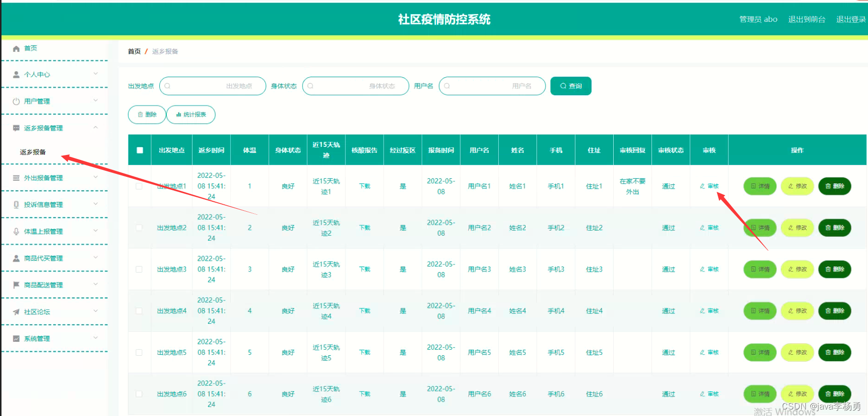
Task: Expand the 个人中心 menu arrow
Action: click(96, 74)
